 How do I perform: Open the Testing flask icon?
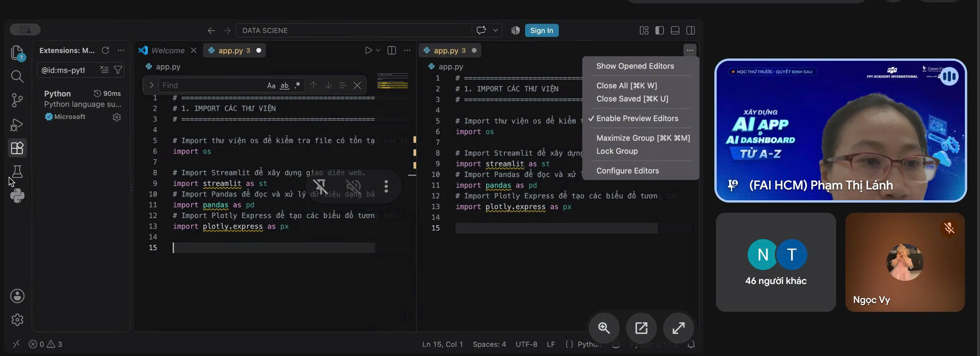[17, 172]
